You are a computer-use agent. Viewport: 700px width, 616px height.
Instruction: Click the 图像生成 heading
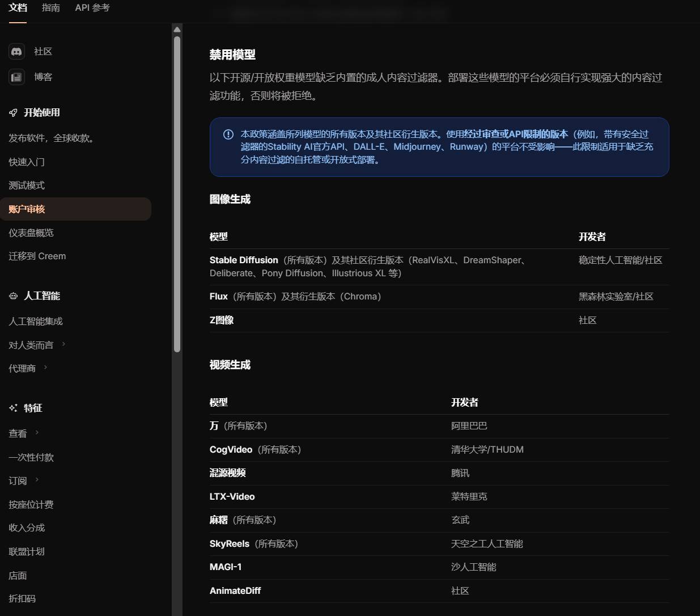[x=230, y=199]
